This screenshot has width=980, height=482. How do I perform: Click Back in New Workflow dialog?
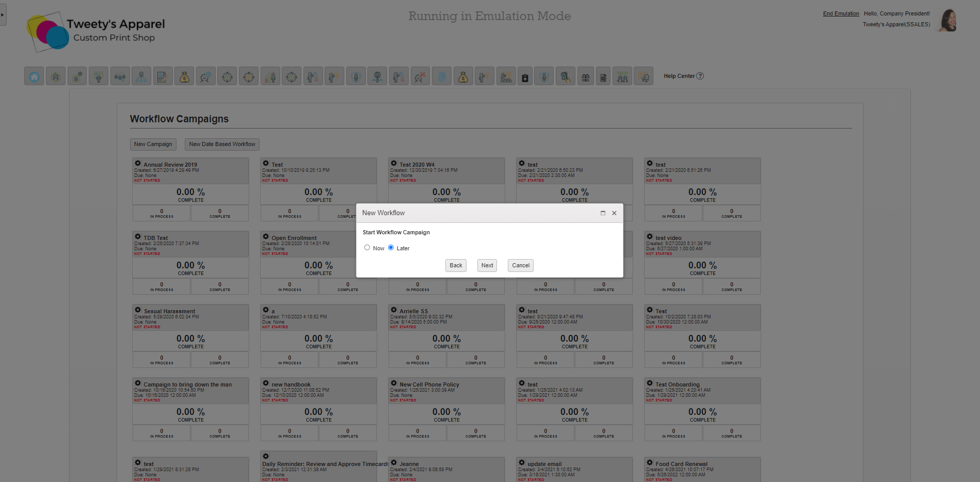point(456,265)
